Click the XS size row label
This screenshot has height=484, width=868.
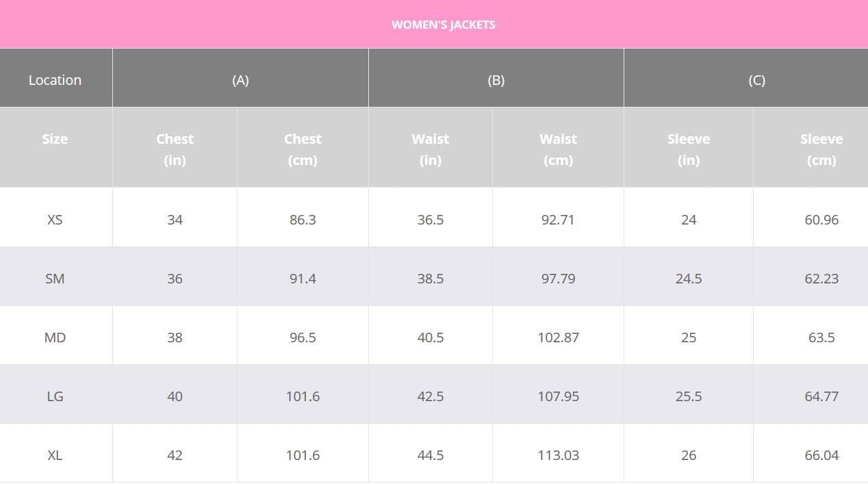(55, 220)
